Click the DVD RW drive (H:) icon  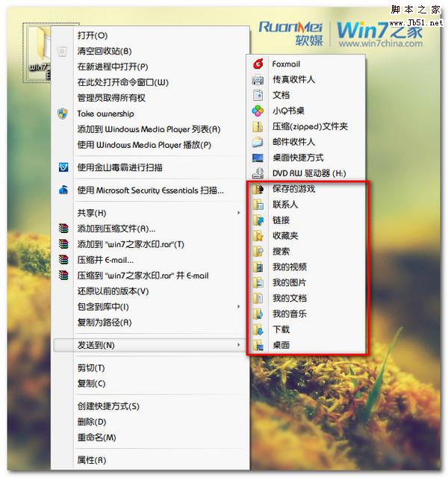tap(258, 173)
